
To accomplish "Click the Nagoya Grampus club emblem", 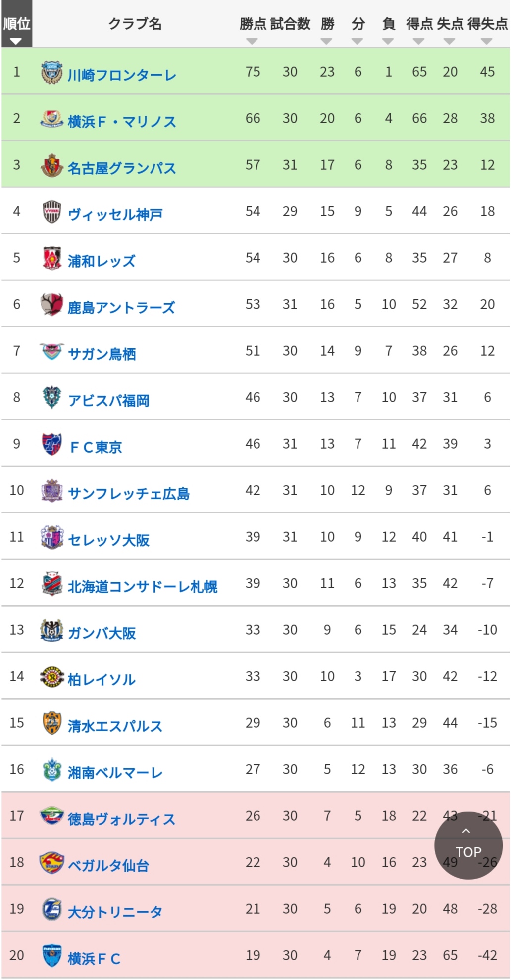I will 51,165.
